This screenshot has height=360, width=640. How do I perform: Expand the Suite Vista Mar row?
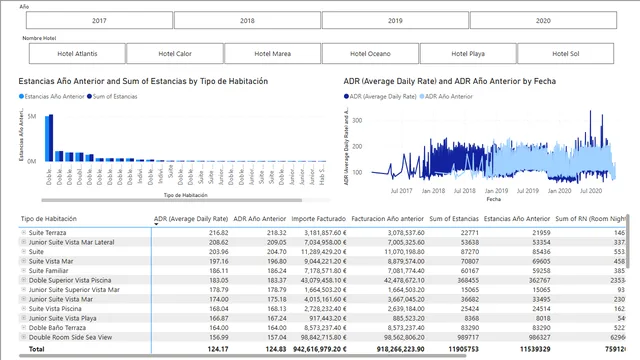24,261
